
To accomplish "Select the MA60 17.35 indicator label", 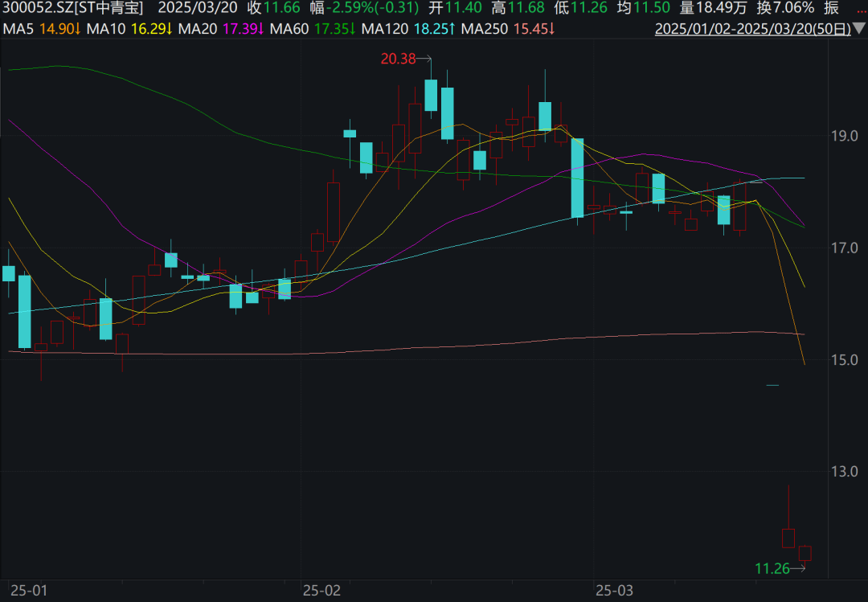I will [x=313, y=29].
